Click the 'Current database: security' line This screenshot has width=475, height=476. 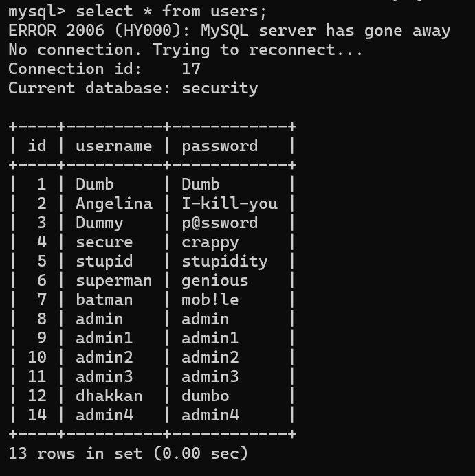pyautogui.click(x=133, y=89)
